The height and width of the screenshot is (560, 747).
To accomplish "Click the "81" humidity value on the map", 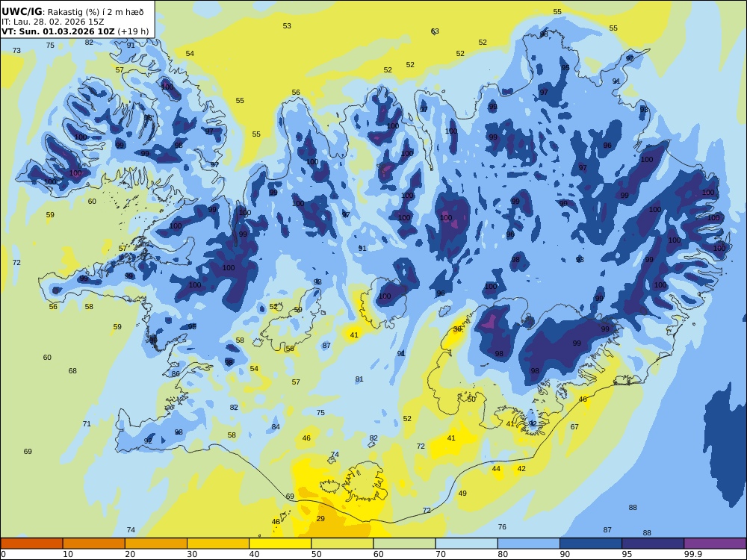I will pos(359,379).
